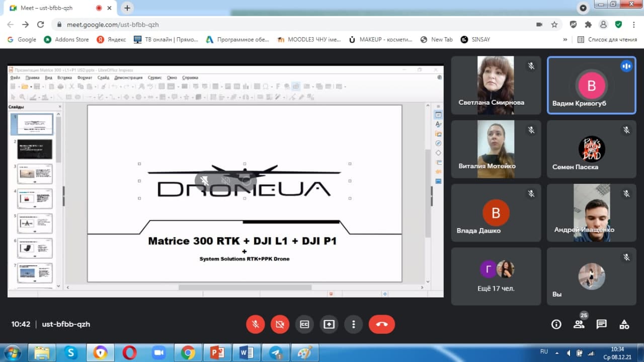
Task: Open the in-call chat panel
Action: pos(601,324)
